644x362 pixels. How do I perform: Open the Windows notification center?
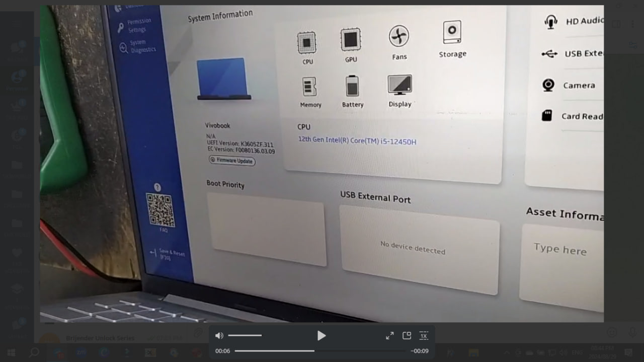[628, 352]
